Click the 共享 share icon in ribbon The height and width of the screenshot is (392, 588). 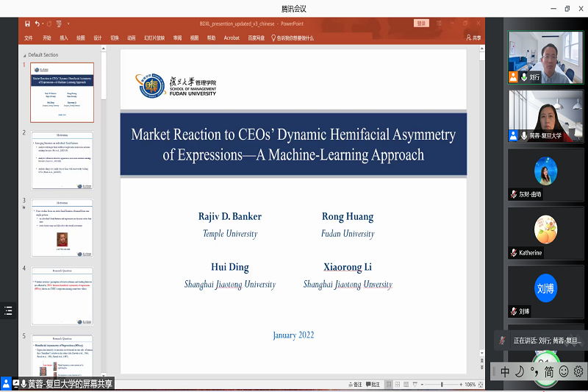click(473, 38)
